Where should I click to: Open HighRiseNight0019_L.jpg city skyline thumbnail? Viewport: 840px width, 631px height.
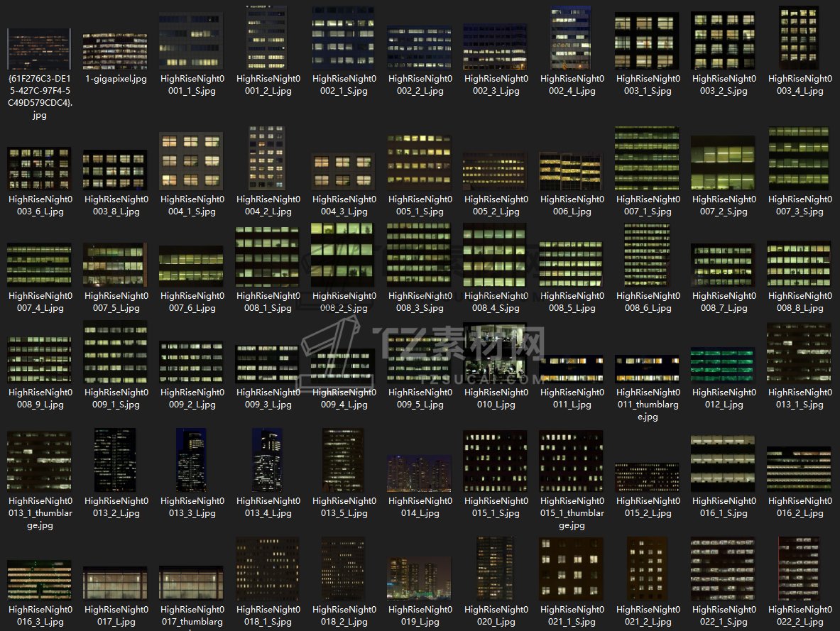[420, 578]
